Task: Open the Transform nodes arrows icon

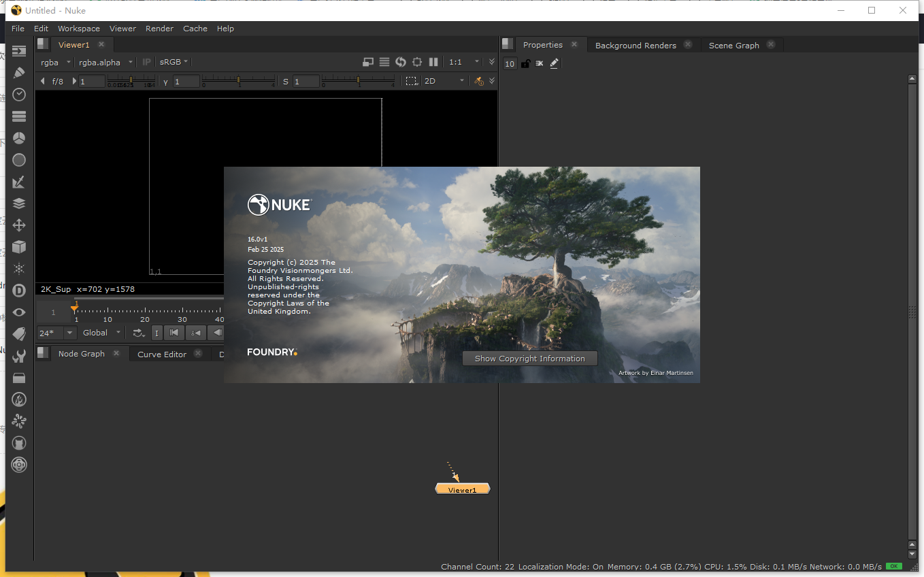Action: point(19,225)
